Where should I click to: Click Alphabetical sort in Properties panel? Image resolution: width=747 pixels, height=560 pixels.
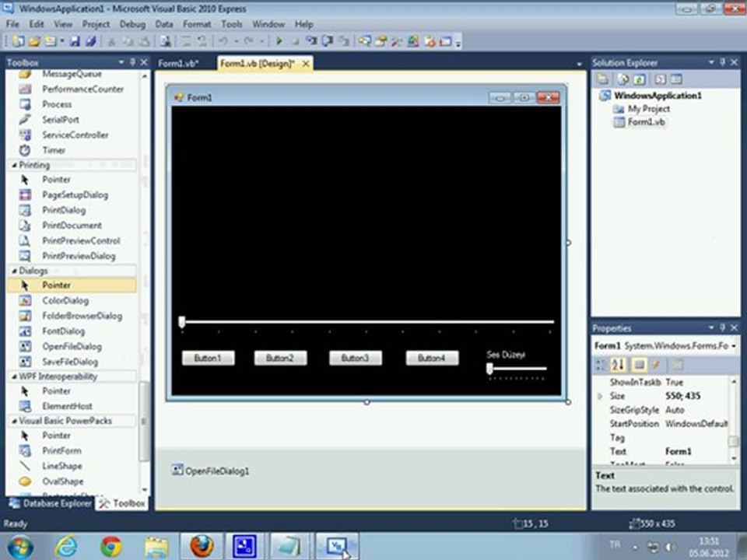(618, 366)
